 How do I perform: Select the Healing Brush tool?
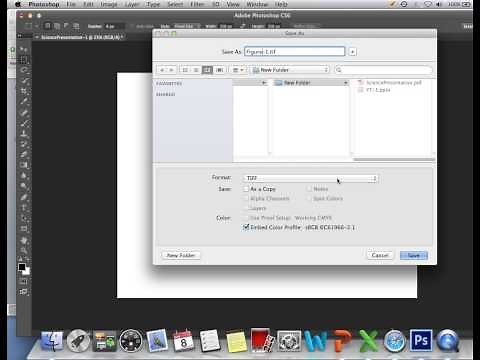click(24, 113)
